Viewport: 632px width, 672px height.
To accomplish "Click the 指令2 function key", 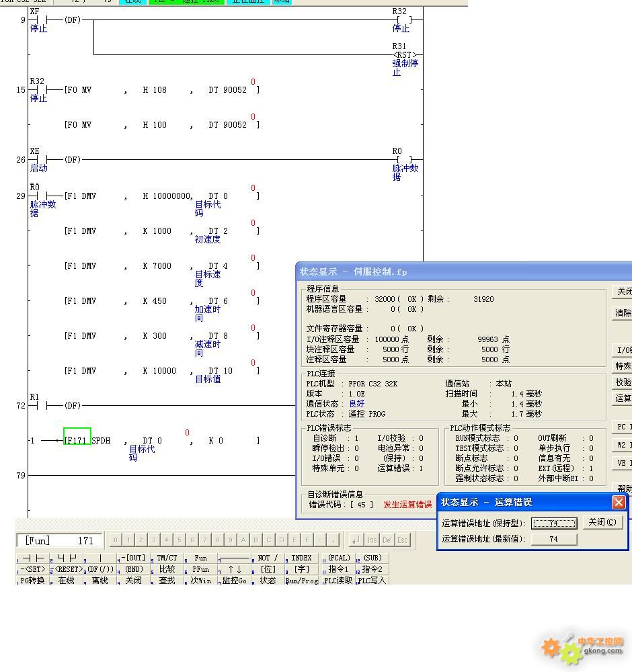I will click(x=372, y=569).
